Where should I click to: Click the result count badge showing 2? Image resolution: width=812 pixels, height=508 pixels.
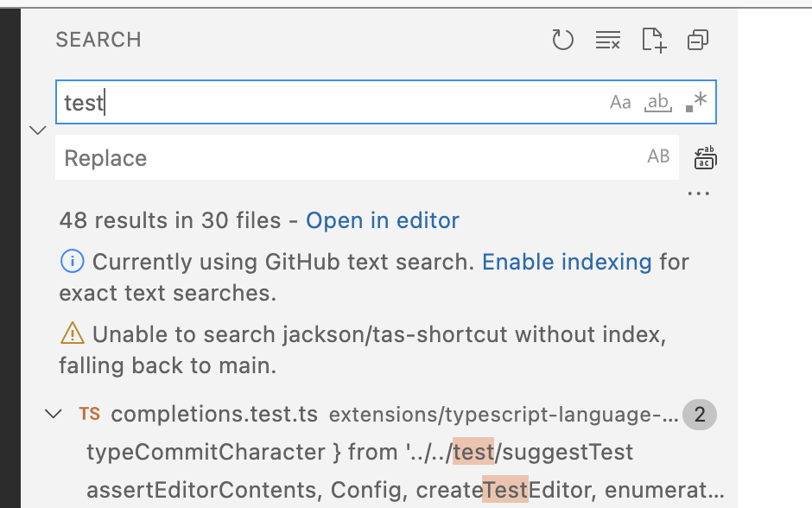click(x=700, y=414)
